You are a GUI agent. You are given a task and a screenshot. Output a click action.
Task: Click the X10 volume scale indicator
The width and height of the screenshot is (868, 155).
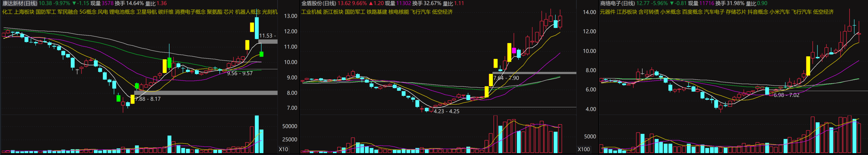(x=283, y=149)
